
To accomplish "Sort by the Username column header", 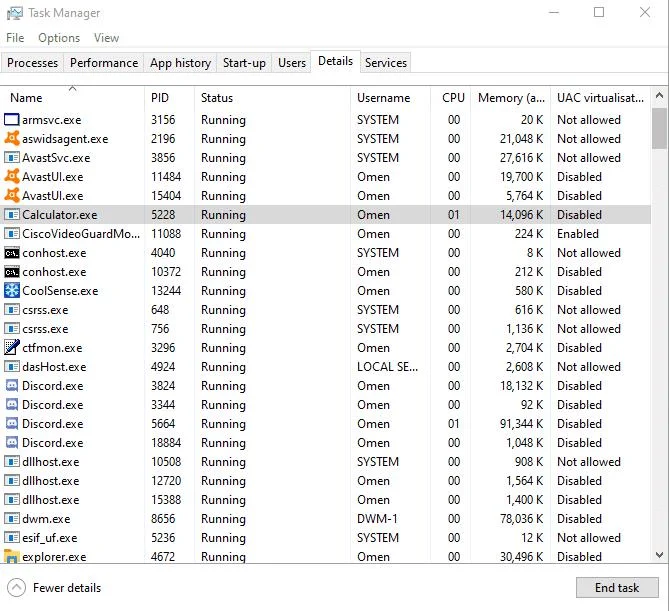I will [390, 98].
